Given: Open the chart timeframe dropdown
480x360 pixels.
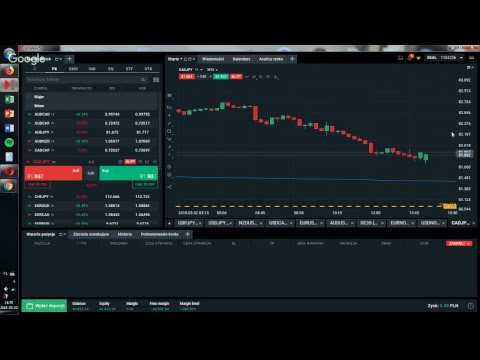Looking at the screenshot, I should click(212, 70).
